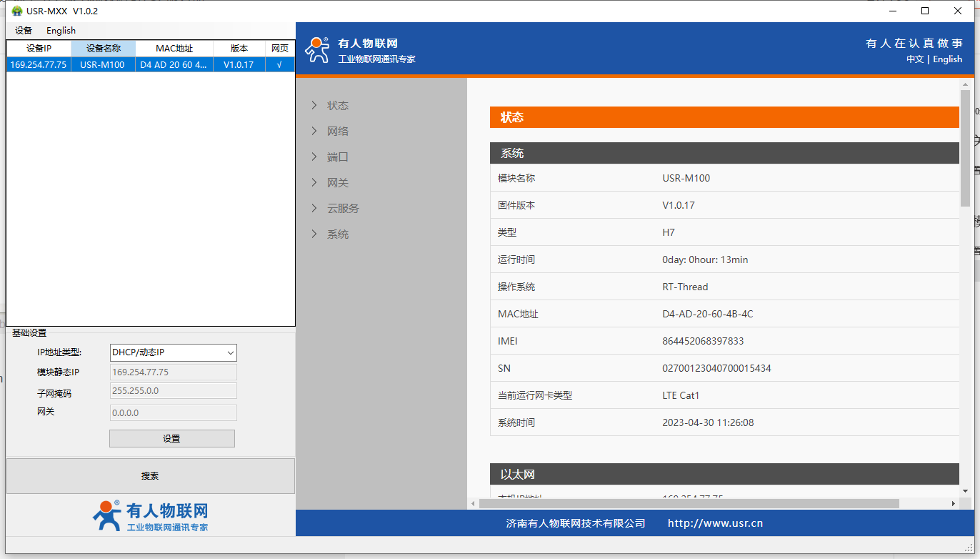980x559 pixels.
Task: Click the horizontal scroll left arrow
Action: 473,503
